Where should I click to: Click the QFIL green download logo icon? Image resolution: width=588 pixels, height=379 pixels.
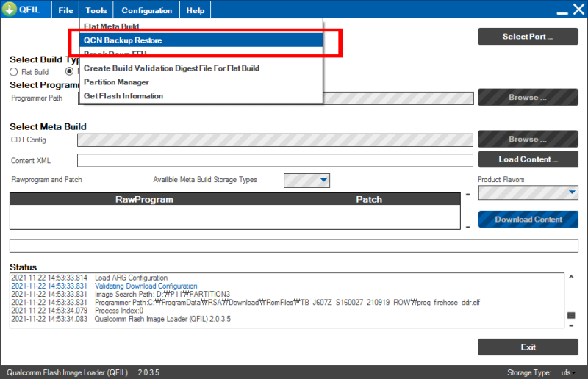click(x=9, y=9)
